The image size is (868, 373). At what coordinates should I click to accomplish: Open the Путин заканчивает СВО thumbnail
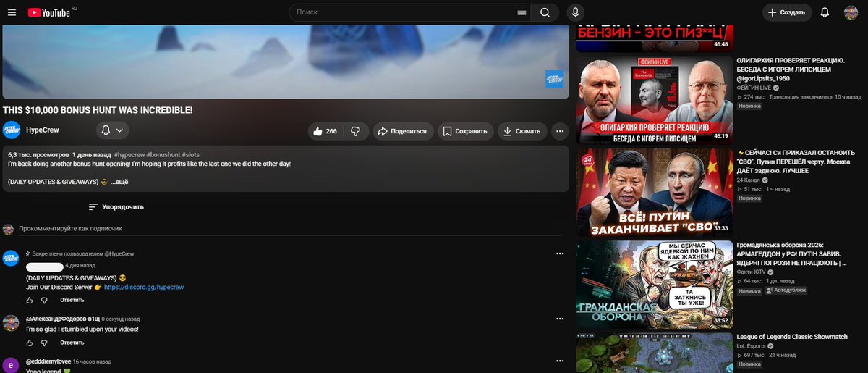point(655,193)
